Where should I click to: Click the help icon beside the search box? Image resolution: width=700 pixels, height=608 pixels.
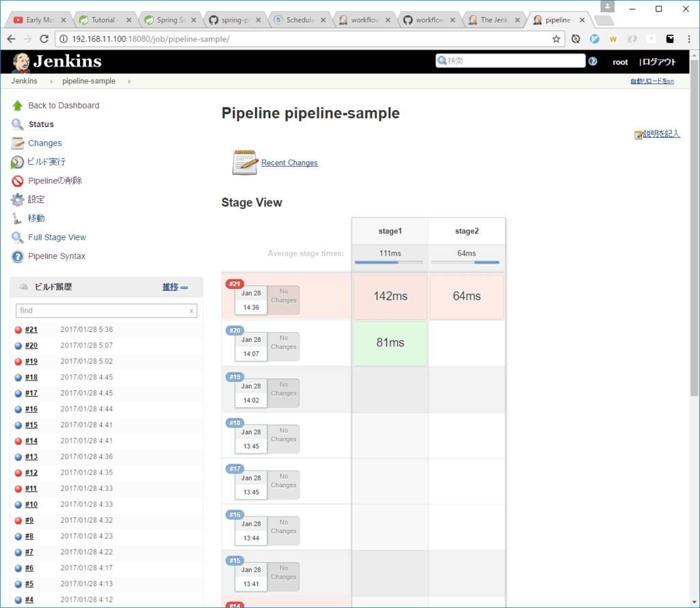pos(593,61)
